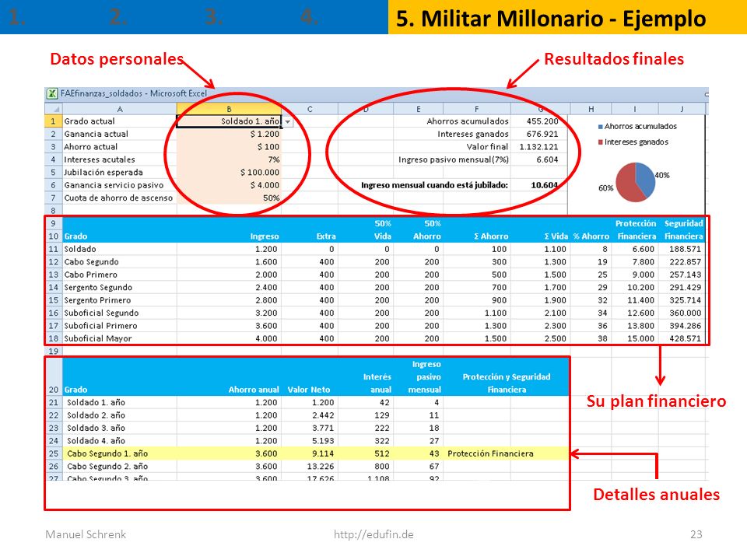Viewport: 747px width, 560px height.
Task: Select column header F
Action: [476, 110]
